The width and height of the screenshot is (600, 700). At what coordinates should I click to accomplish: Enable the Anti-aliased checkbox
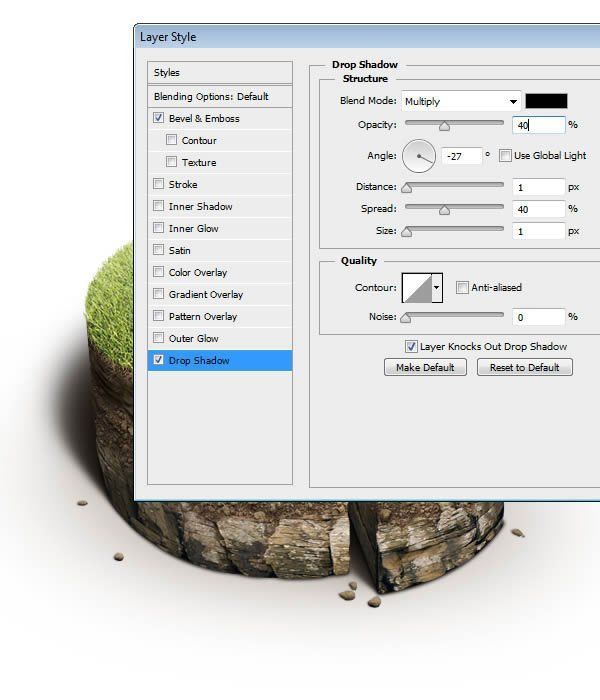point(462,287)
